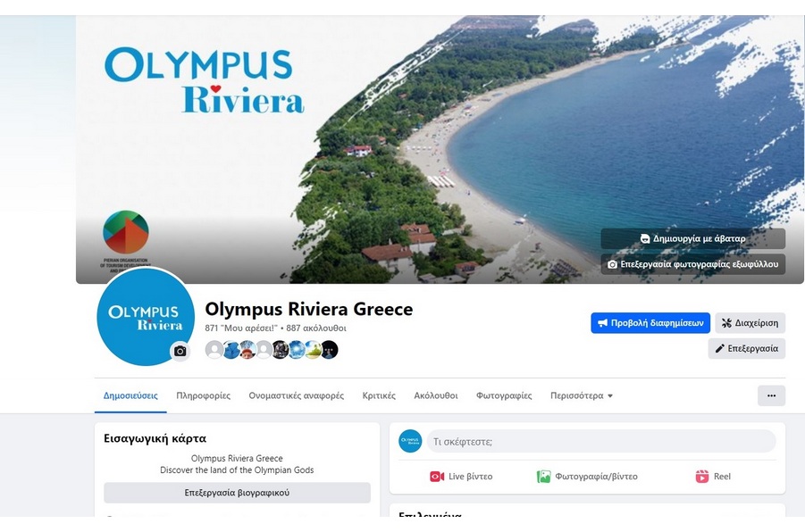Select the Κριτικές tab
The width and height of the screenshot is (805, 532).
(x=379, y=395)
